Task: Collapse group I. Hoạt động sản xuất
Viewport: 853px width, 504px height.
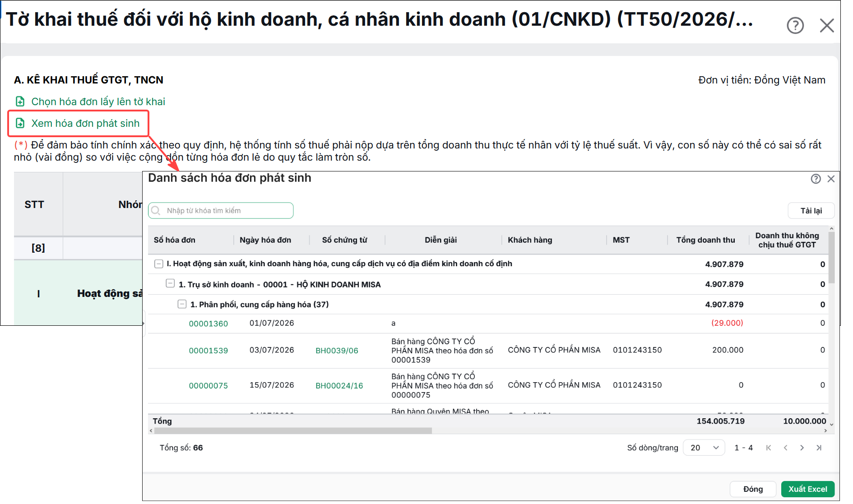Action: click(159, 264)
